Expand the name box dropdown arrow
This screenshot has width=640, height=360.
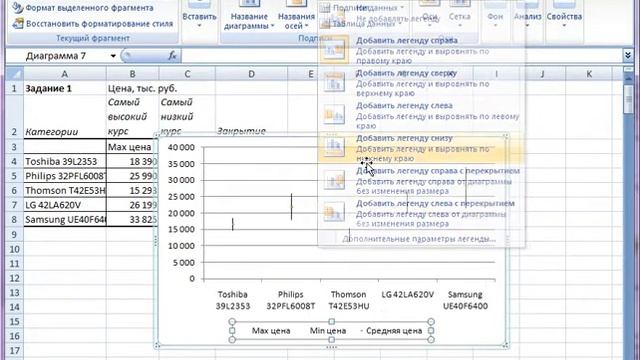(x=113, y=56)
